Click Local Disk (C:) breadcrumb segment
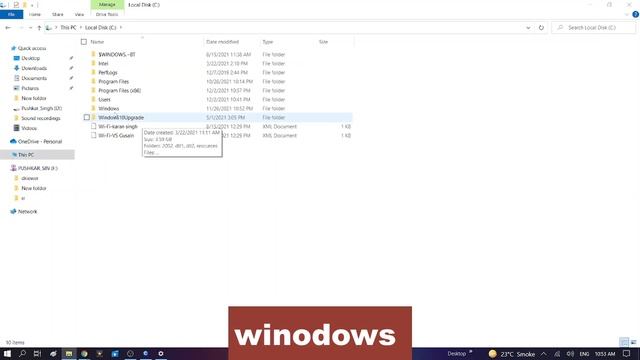640x360 pixels. [100, 28]
